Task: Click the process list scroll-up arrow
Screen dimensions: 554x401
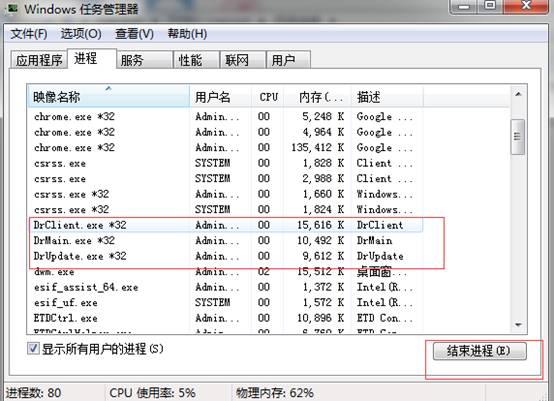Action: point(518,94)
